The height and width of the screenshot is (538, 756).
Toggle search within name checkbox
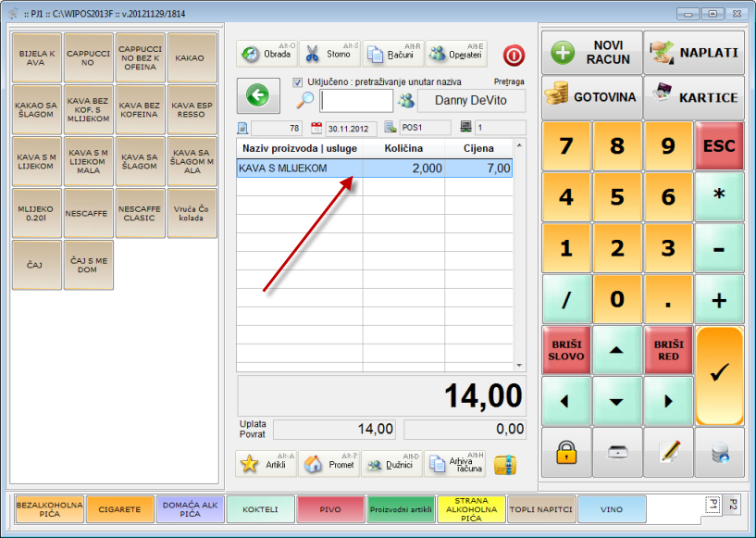point(298,82)
